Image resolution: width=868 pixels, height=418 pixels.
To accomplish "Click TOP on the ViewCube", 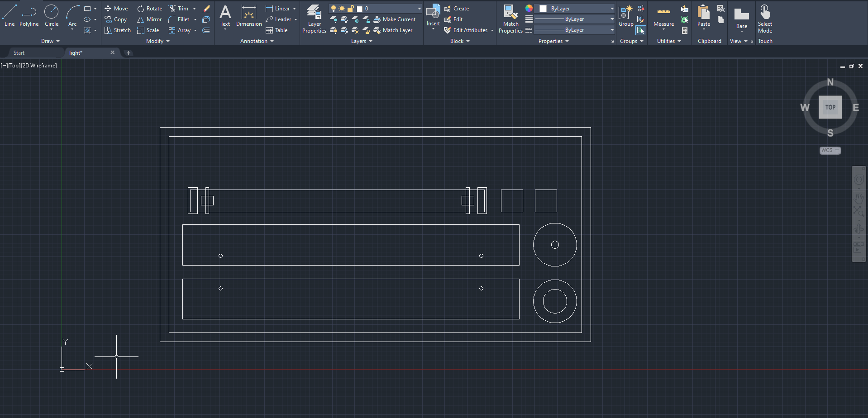I will (x=830, y=107).
